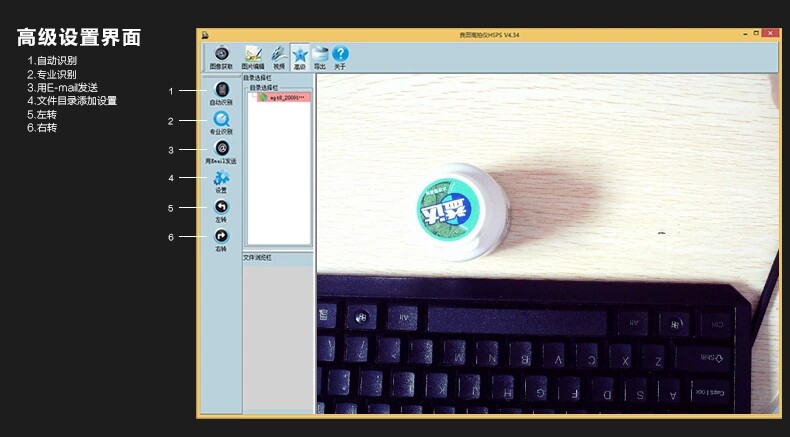The width and height of the screenshot is (790, 437).
Task: Switch to the 视频 video tool
Action: (279, 57)
